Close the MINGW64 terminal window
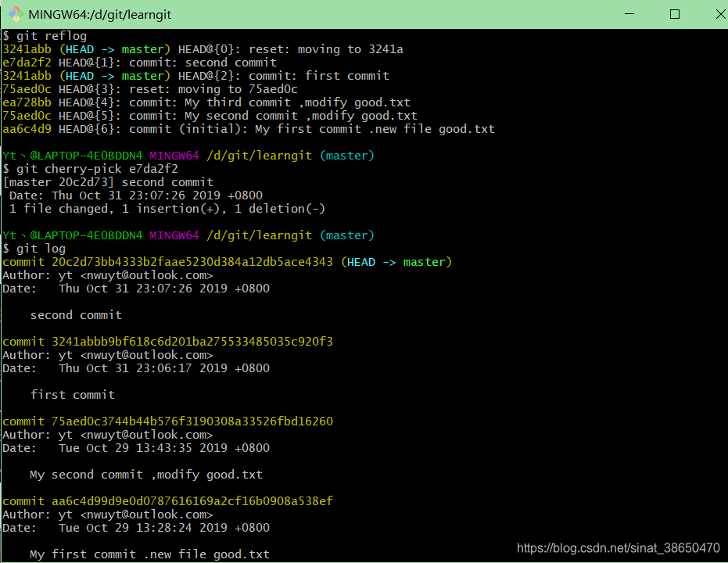The height and width of the screenshot is (563, 728). [720, 14]
